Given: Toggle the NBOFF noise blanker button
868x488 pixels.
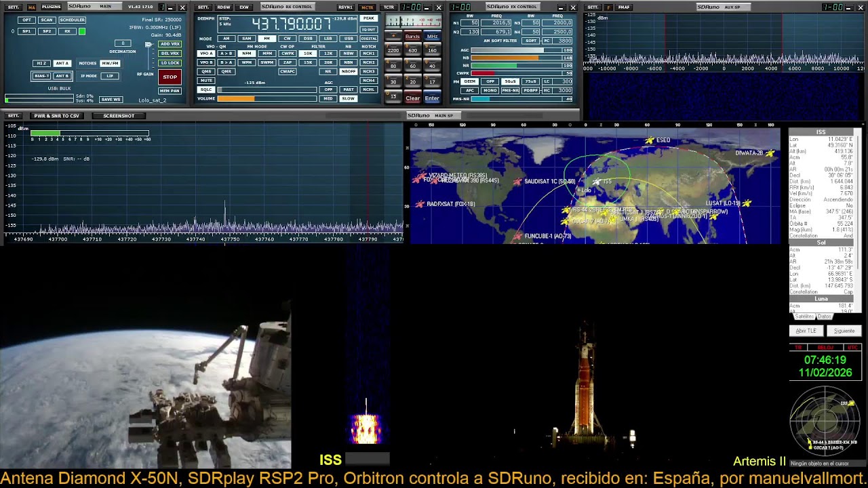Looking at the screenshot, I should point(349,71).
